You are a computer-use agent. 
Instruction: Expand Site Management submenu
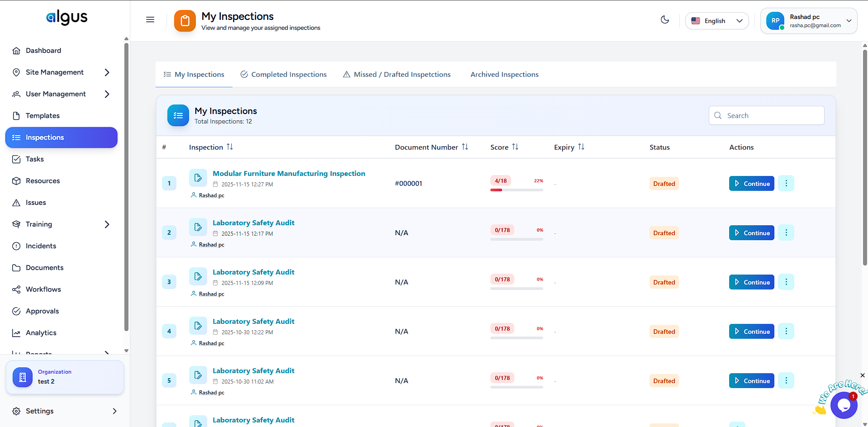coord(107,72)
